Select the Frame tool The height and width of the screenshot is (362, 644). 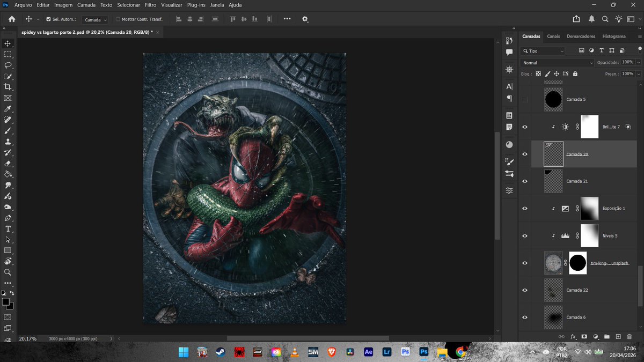[8, 98]
